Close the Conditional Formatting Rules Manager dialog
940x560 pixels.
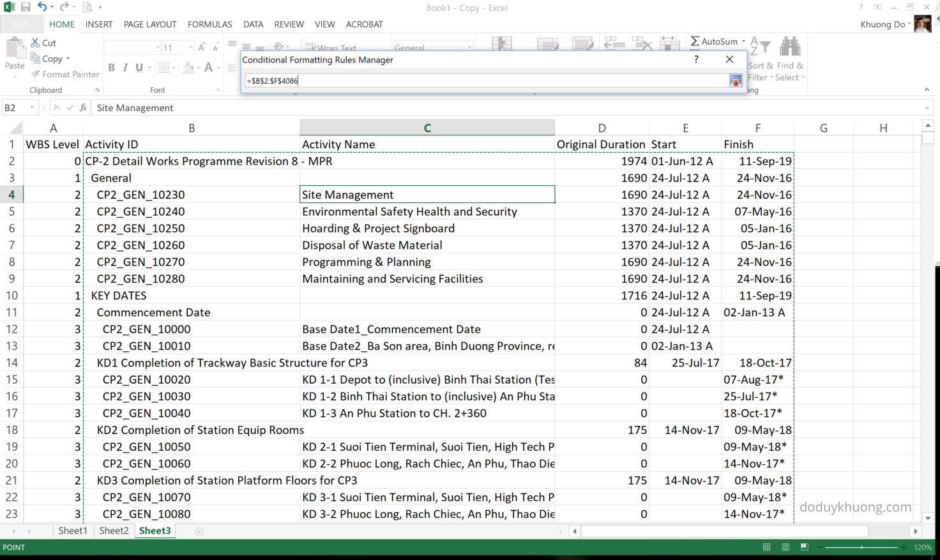click(x=729, y=59)
